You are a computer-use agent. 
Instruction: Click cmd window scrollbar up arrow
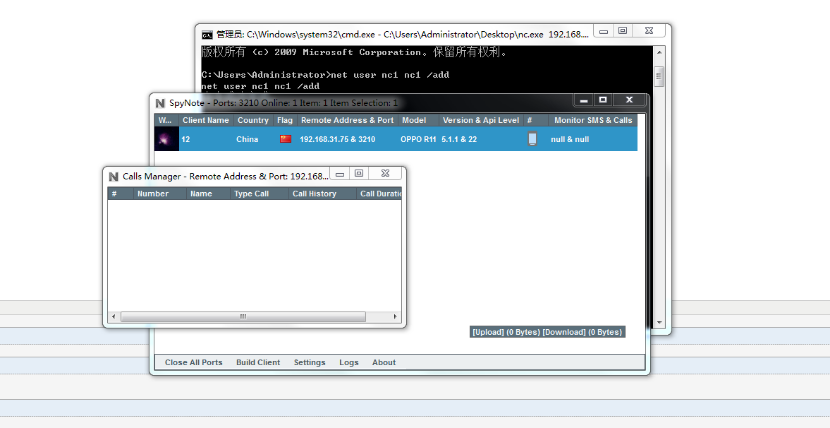click(x=659, y=52)
